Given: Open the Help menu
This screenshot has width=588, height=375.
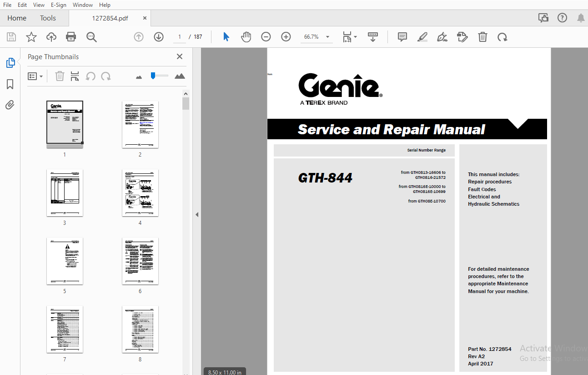Looking at the screenshot, I should 105,5.
